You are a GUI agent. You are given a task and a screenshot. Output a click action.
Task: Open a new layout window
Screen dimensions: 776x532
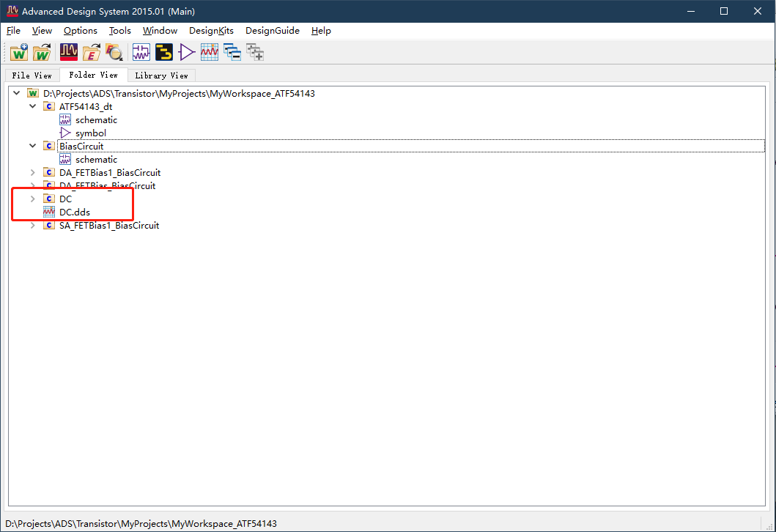click(x=163, y=52)
